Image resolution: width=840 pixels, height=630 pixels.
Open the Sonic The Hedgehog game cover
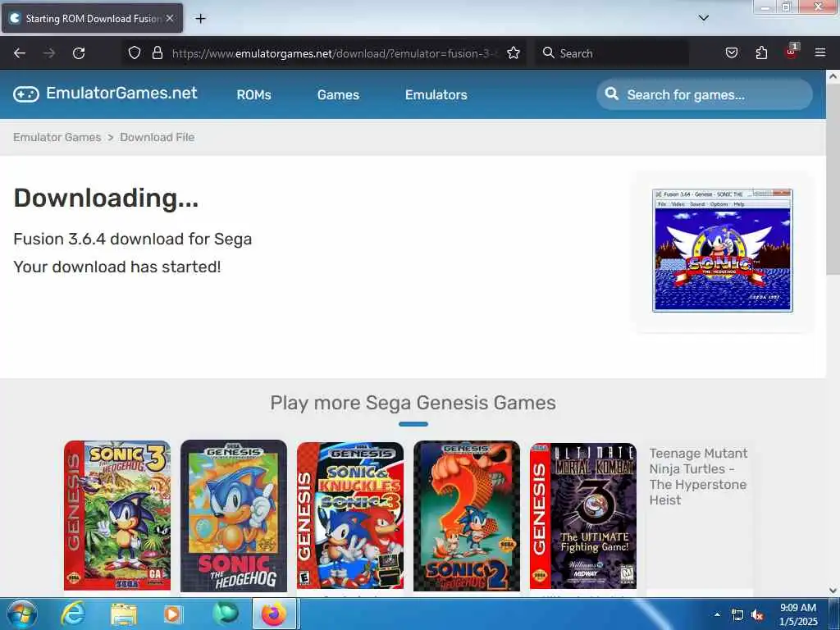pos(234,515)
